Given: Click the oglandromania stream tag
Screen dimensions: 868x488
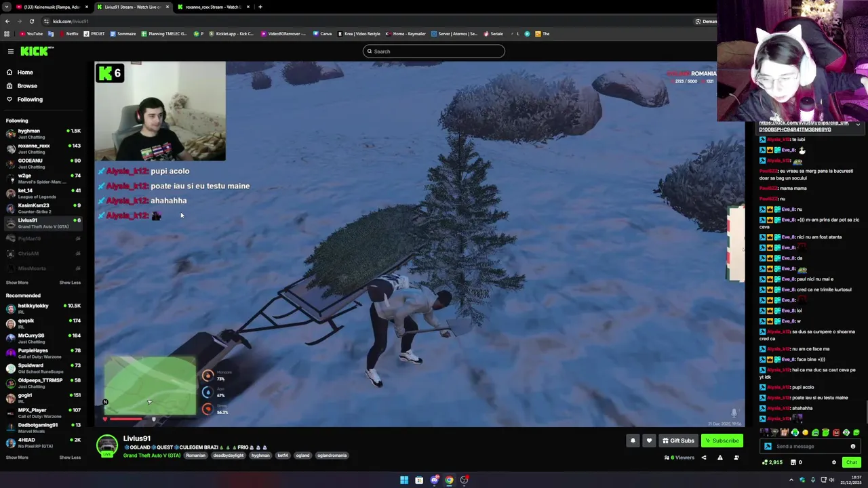Looking at the screenshot, I should click(x=332, y=455).
